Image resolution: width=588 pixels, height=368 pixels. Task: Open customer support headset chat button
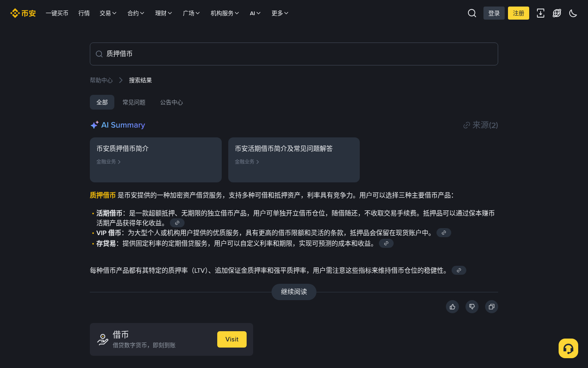pyautogui.click(x=568, y=348)
